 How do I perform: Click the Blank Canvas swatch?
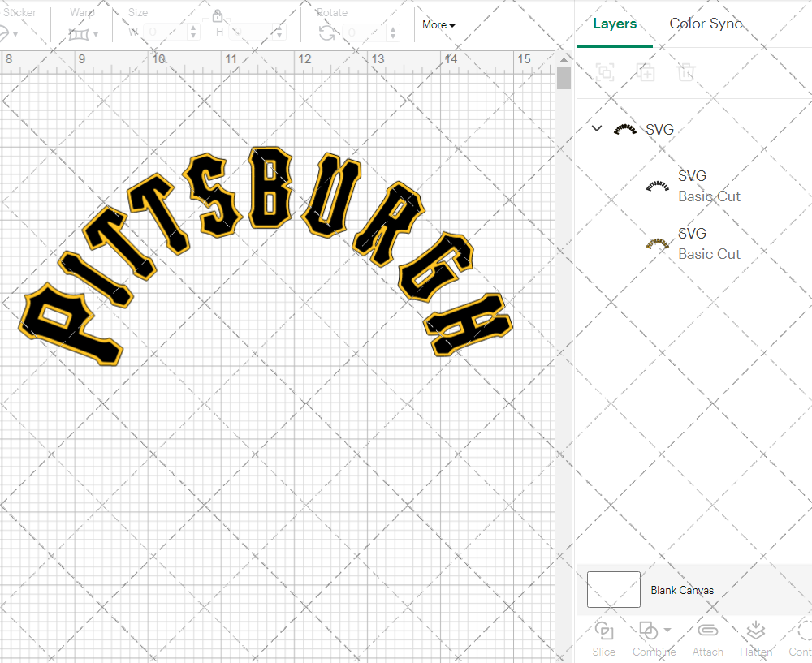pyautogui.click(x=614, y=589)
